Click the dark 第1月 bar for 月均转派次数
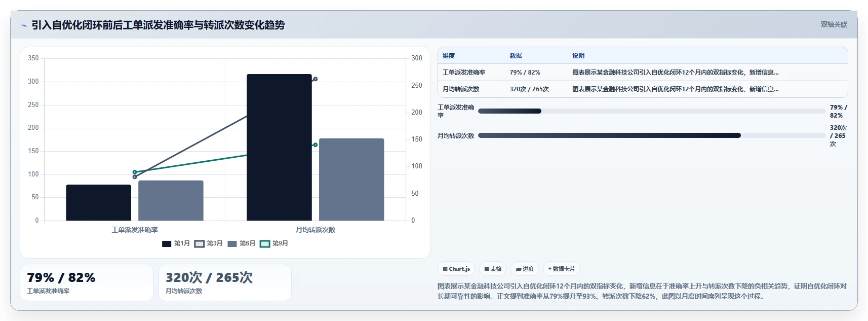 click(x=279, y=148)
